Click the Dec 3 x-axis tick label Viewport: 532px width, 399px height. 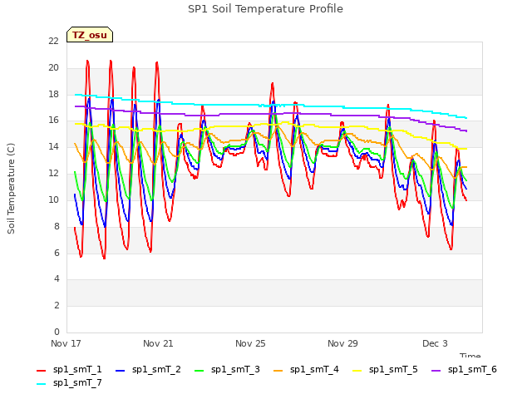(x=435, y=343)
